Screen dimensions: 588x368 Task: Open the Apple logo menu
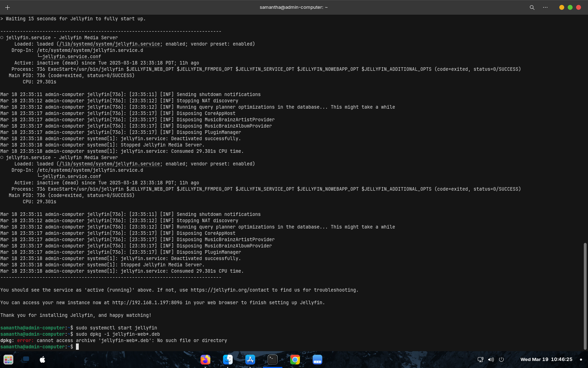pos(42,360)
